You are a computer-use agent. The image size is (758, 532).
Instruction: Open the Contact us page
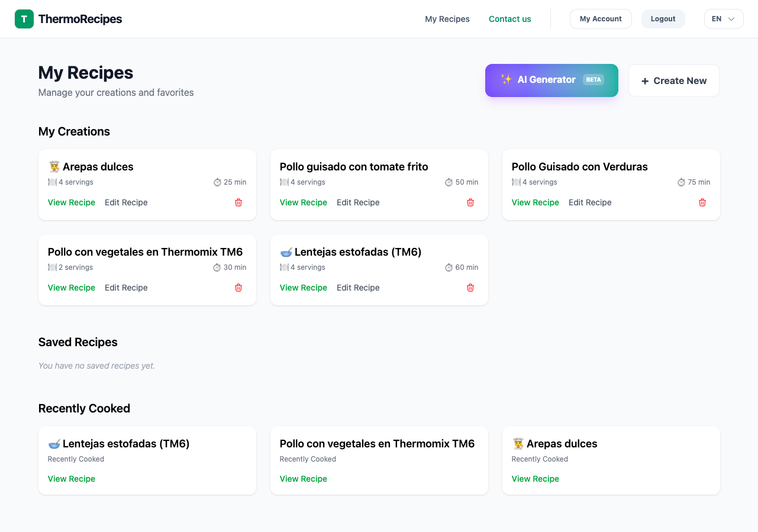(x=509, y=19)
